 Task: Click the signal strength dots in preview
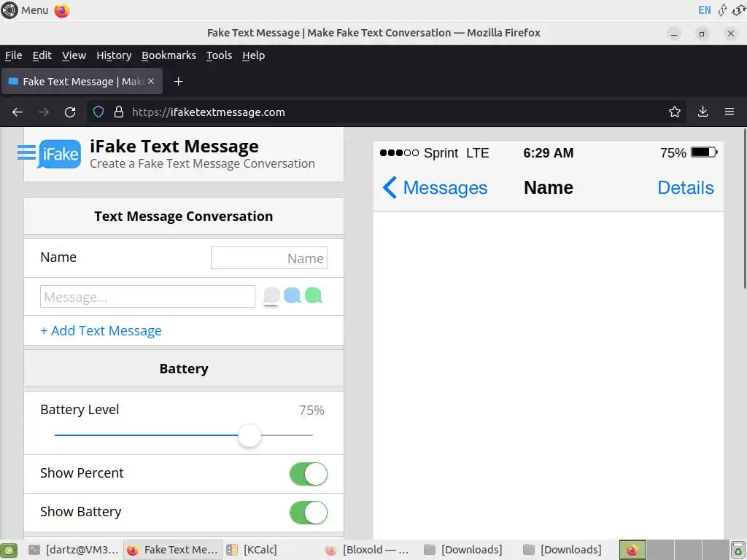tap(399, 153)
